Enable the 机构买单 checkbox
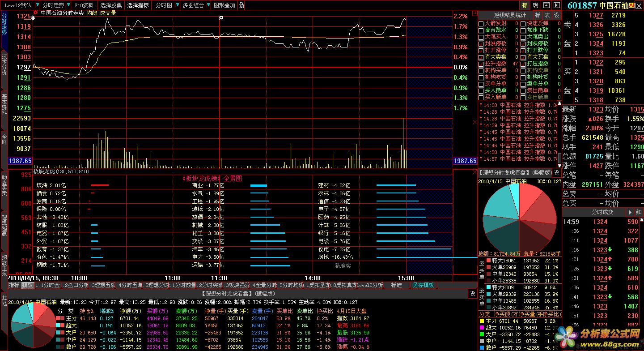This screenshot has width=644, height=351. tap(481, 70)
